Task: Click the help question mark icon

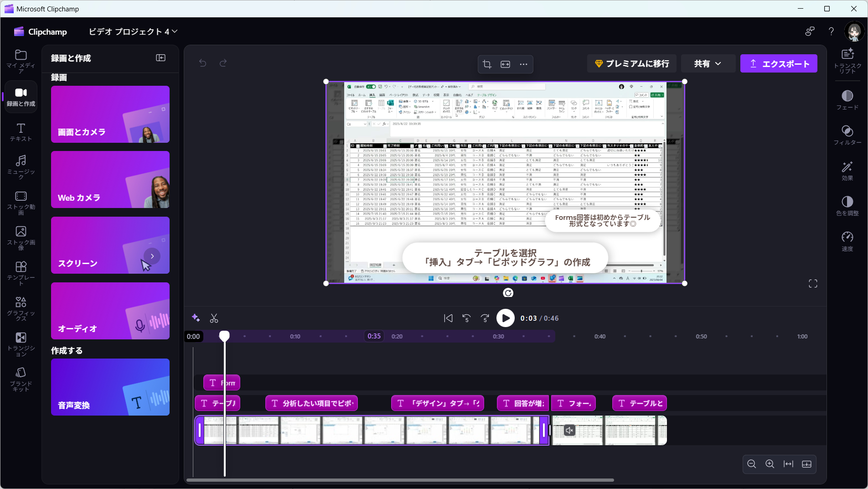Action: click(x=831, y=31)
